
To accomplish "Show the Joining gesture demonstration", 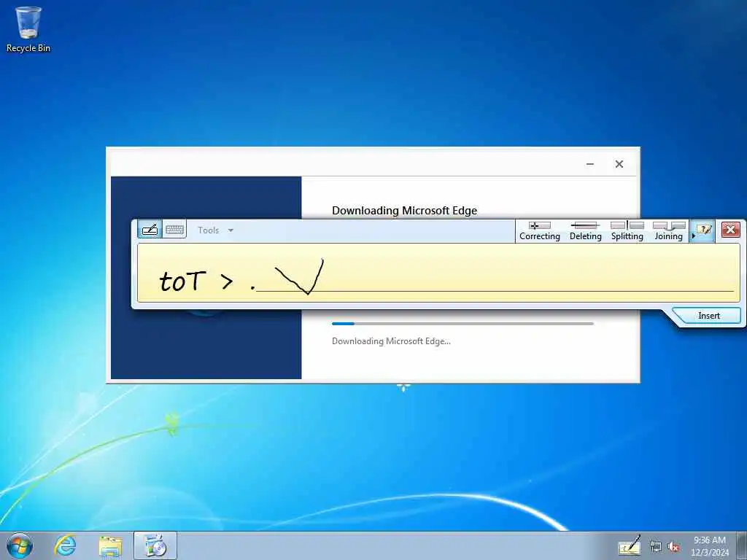I will click(x=668, y=231).
